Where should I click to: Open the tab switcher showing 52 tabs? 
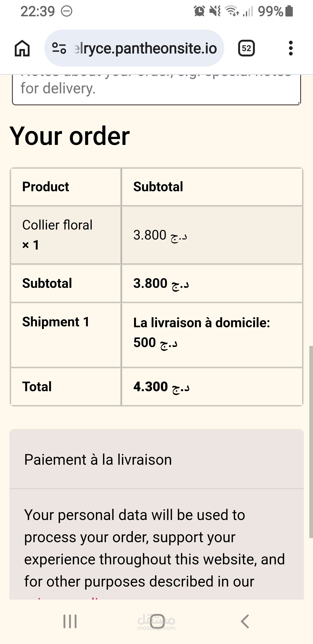point(246,48)
